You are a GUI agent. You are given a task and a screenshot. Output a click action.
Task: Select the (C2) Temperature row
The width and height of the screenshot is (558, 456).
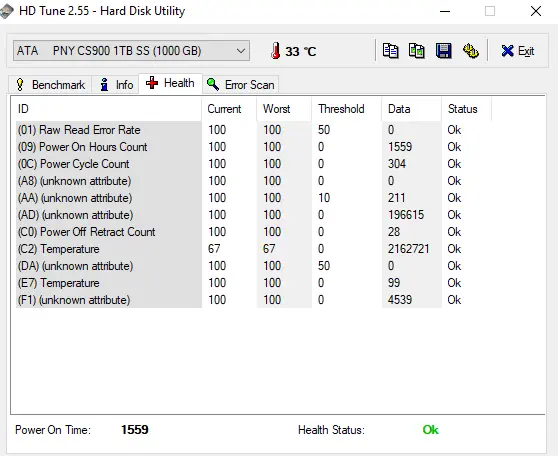coord(253,249)
